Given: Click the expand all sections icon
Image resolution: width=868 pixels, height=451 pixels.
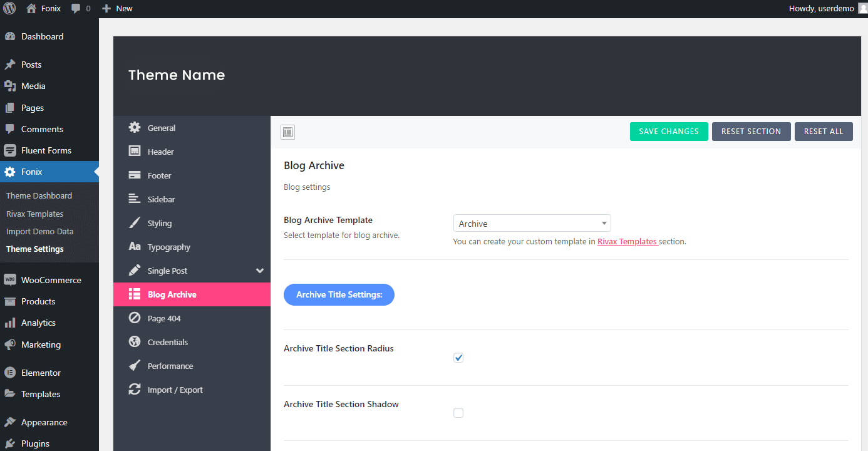Looking at the screenshot, I should [287, 132].
